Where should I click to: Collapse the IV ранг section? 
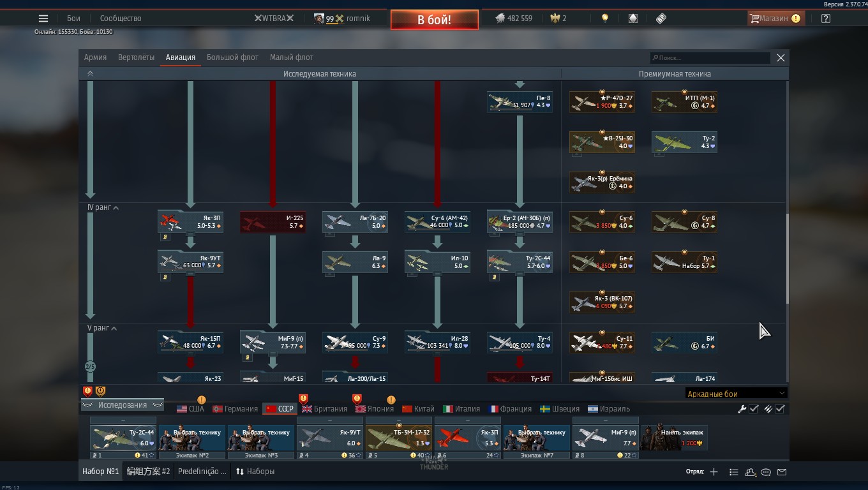(116, 208)
